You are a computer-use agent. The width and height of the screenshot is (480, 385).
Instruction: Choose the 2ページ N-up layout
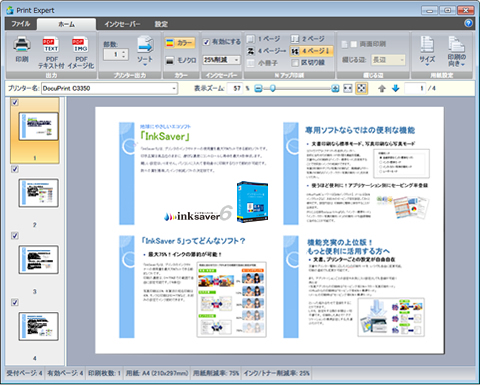(x=308, y=39)
